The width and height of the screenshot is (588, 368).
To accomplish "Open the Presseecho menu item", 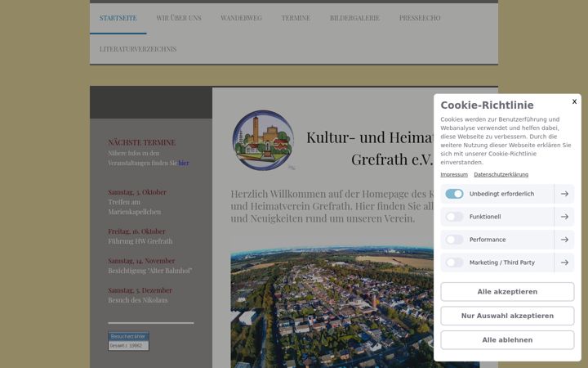I will point(420,18).
